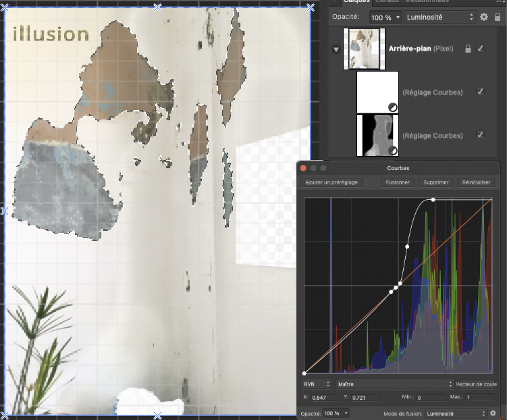Image resolution: width=507 pixels, height=420 pixels.
Task: Select the black masked Réglage Courbes thumbnail
Action: coord(377,135)
